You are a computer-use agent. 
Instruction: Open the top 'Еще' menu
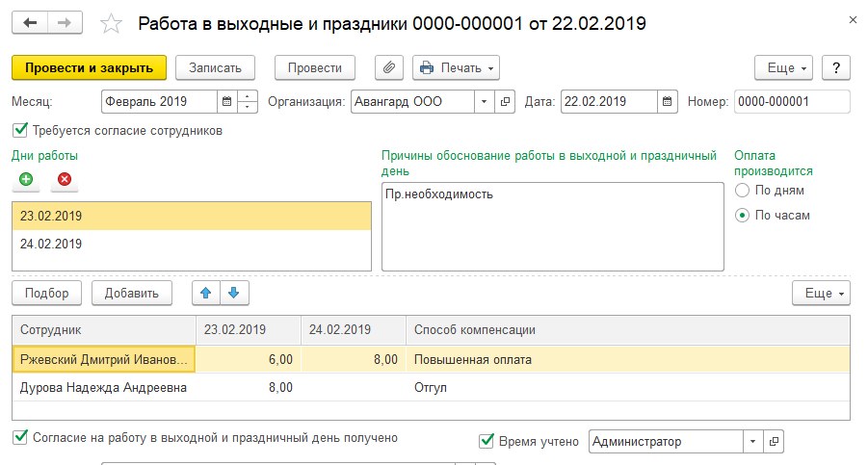tap(785, 68)
